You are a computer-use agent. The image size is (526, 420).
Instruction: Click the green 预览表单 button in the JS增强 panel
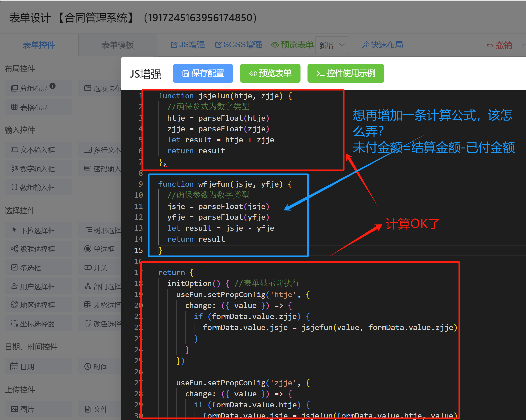(270, 73)
